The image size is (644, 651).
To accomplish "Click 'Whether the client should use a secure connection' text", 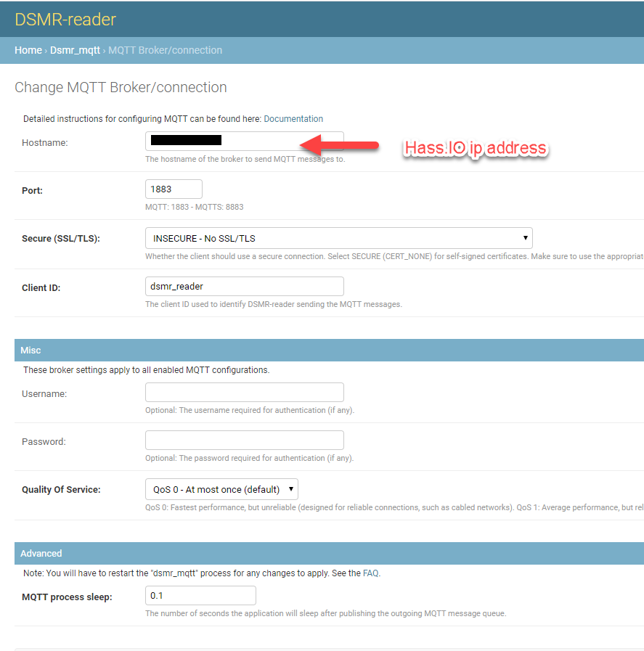I will click(394, 257).
